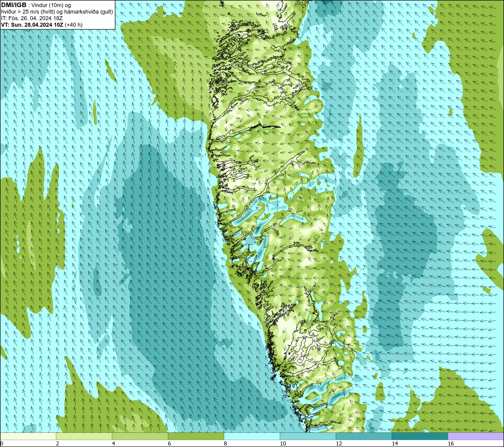Screen dimensions: 504x447
Task: Click the 'IT: Fös. 26. 04. 2024 18Z' line
Action: pyautogui.click(x=32, y=18)
